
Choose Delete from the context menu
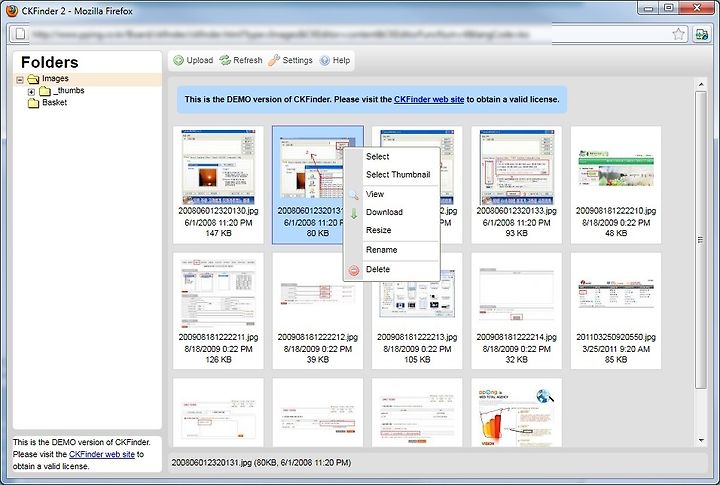(x=377, y=269)
